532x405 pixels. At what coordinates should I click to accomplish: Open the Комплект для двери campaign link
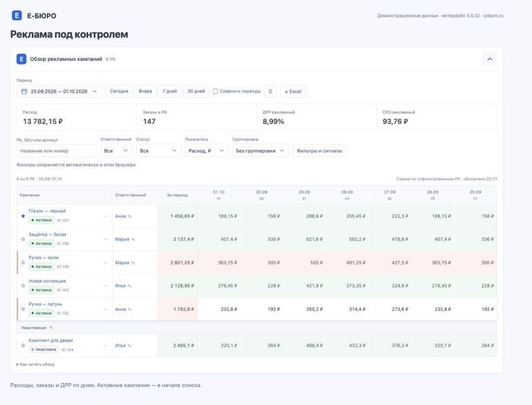point(51,340)
